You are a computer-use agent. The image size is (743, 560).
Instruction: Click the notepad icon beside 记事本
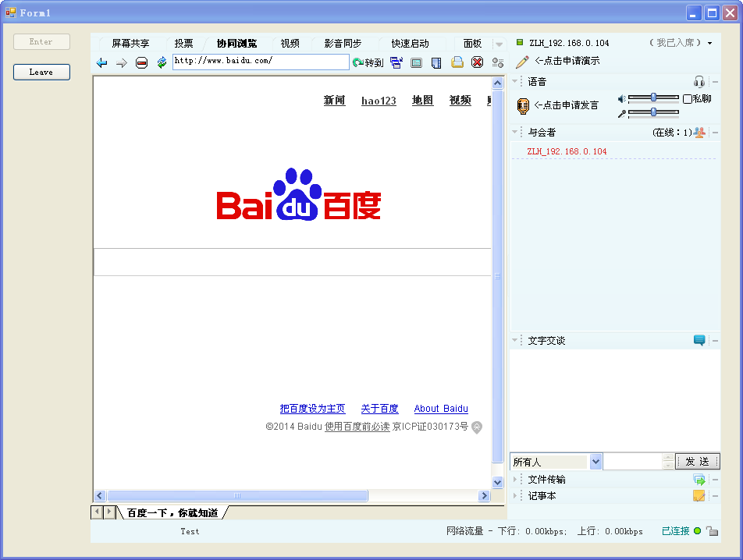pyautogui.click(x=699, y=496)
